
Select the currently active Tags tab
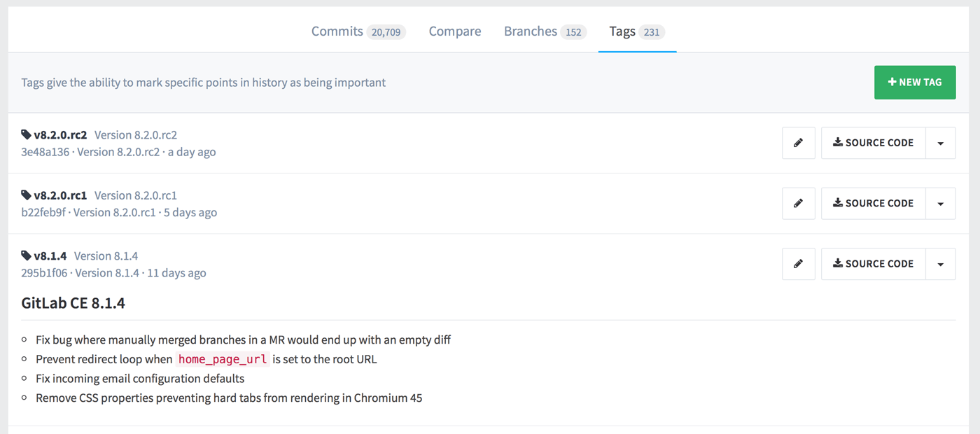tap(622, 31)
